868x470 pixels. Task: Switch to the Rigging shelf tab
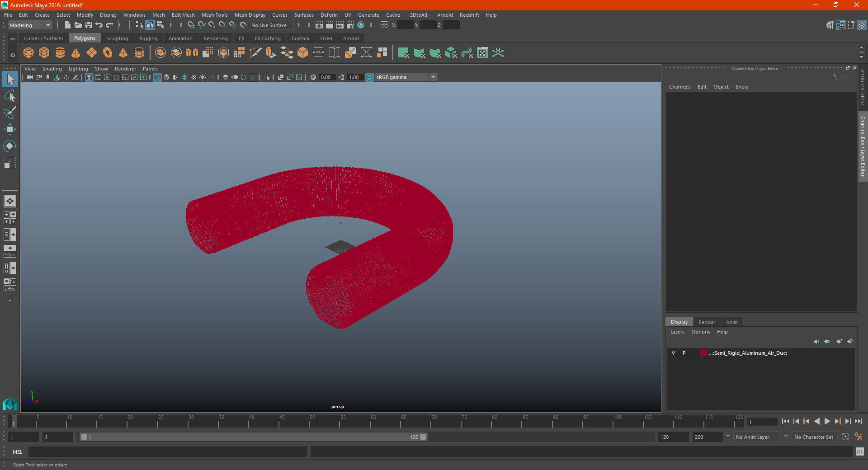click(x=148, y=38)
